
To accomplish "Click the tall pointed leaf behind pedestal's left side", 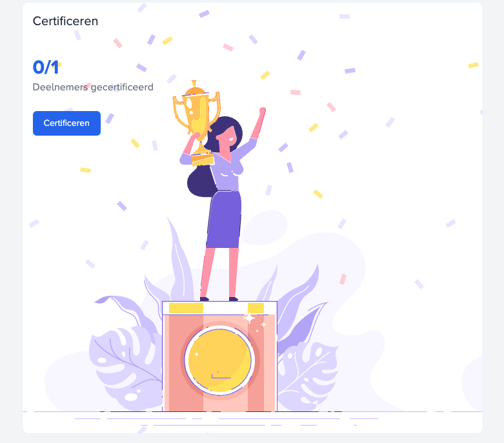I will (180, 259).
